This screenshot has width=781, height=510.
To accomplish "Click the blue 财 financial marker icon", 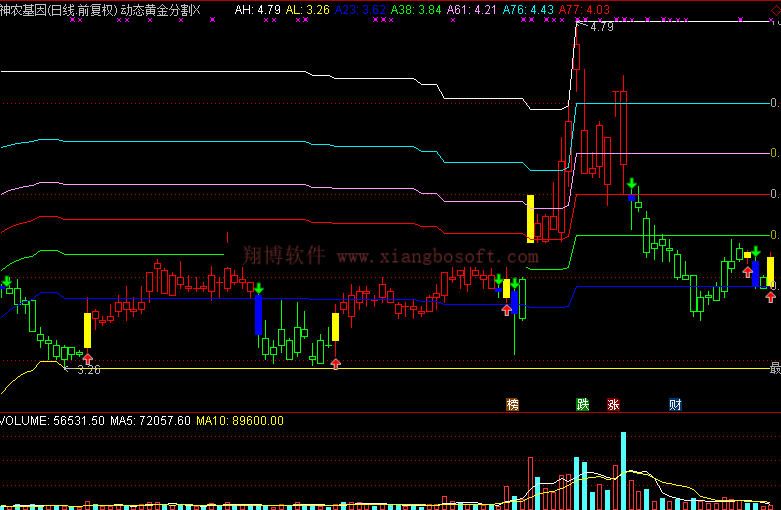I will pyautogui.click(x=675, y=404).
